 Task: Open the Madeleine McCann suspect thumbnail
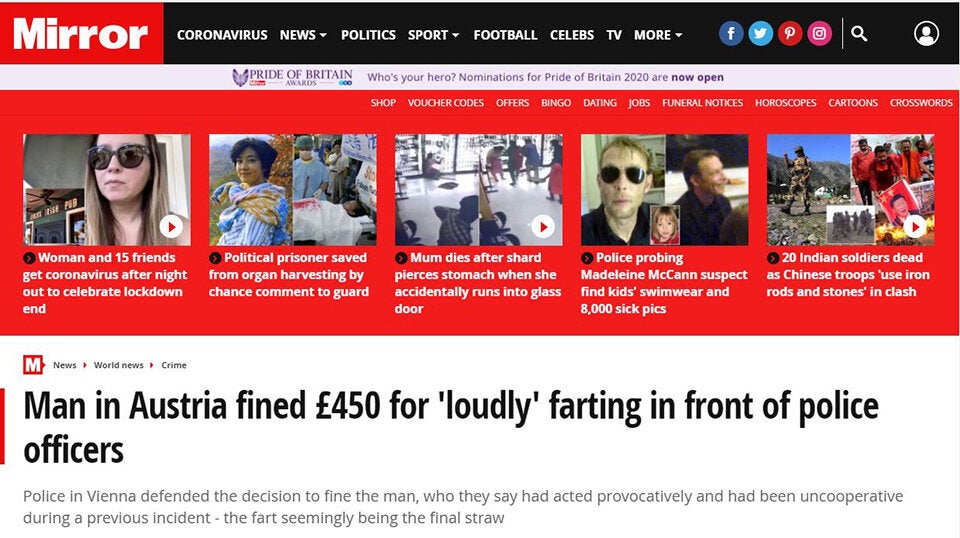(x=664, y=190)
